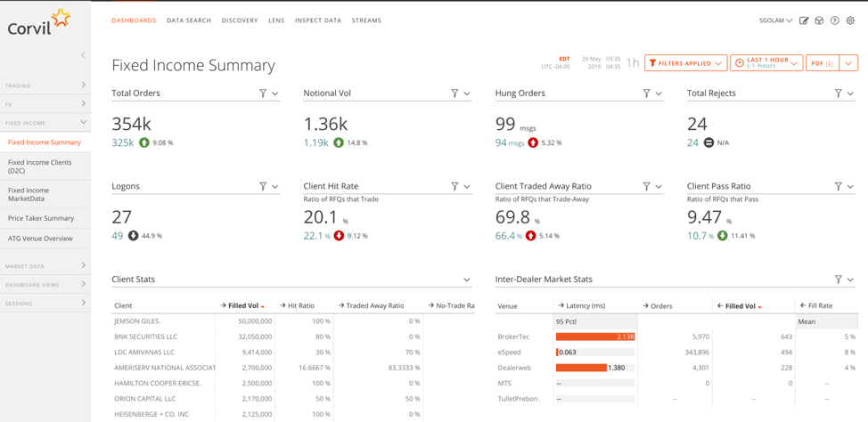Click the Notional Vol filter funnel icon
The image size is (868, 422).
tap(454, 93)
